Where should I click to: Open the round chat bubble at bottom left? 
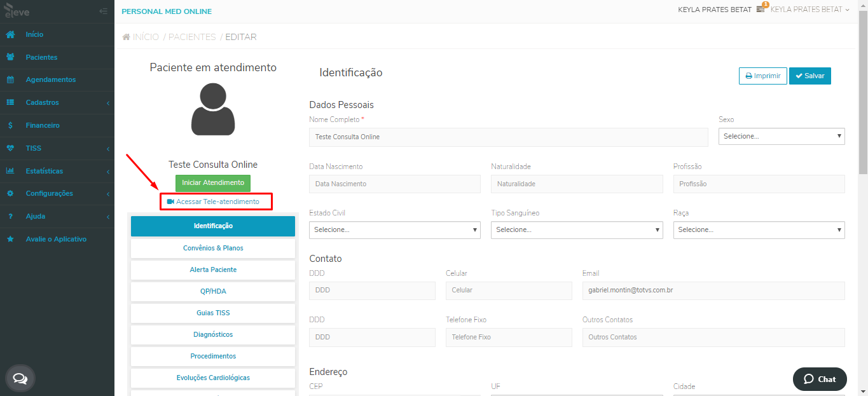click(x=20, y=379)
